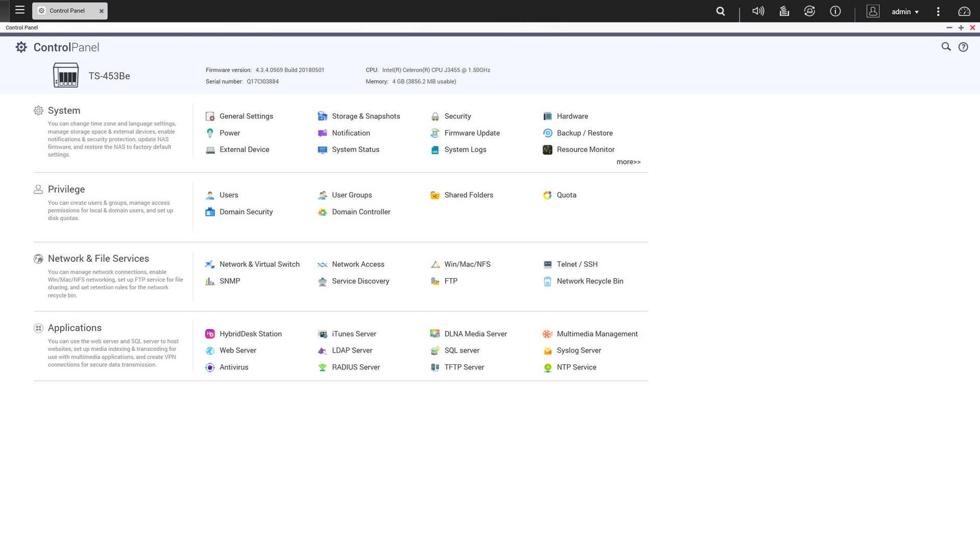Open the three-dot more options menu

click(x=938, y=11)
